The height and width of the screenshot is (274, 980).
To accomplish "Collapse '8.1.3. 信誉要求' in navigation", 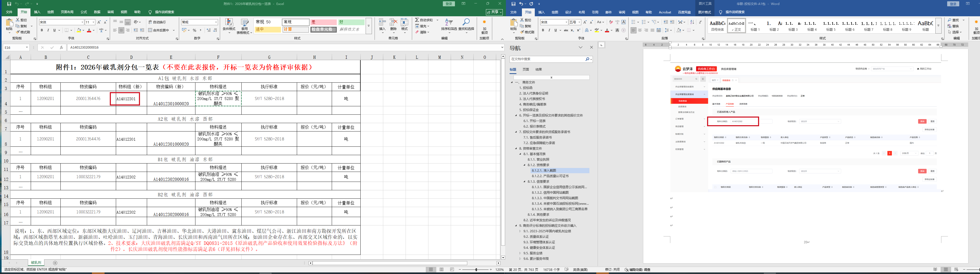I will (525, 182).
